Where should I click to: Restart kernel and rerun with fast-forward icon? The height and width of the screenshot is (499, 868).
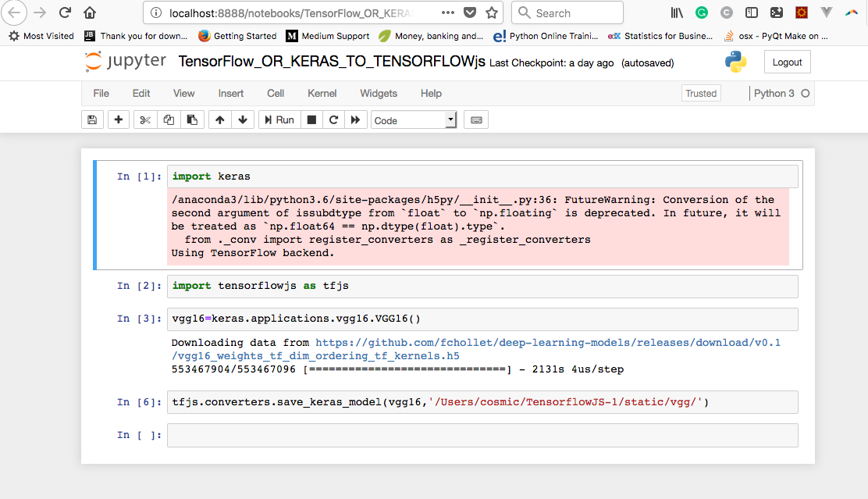click(356, 119)
